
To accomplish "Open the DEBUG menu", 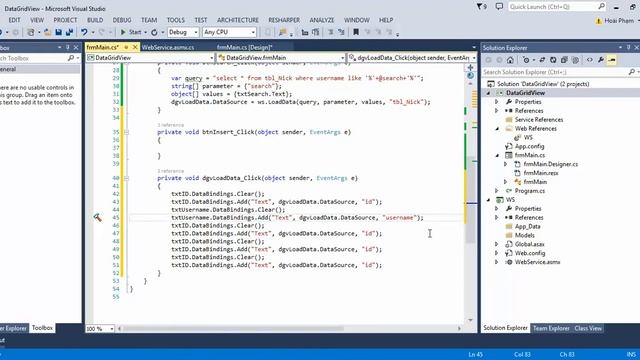I will [x=122, y=20].
